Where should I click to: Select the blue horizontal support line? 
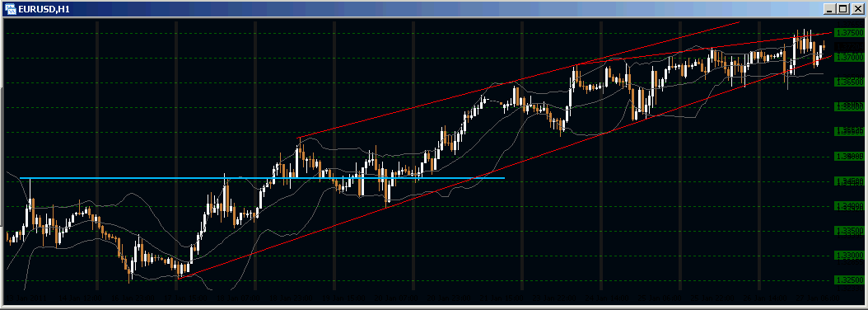point(262,178)
